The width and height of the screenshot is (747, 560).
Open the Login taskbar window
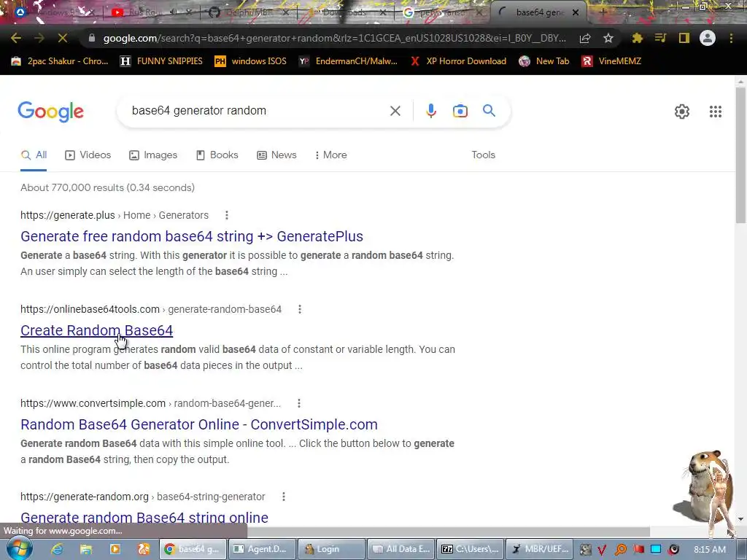332,549
